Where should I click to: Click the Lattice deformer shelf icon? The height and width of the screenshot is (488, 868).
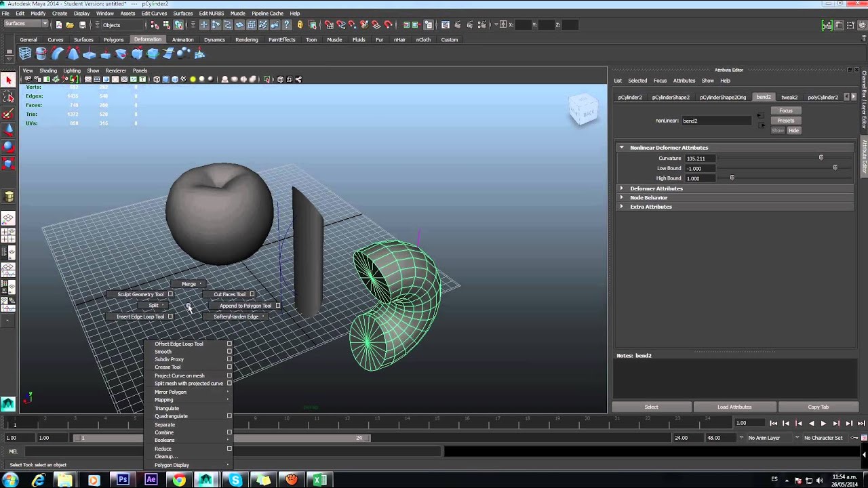coord(25,54)
